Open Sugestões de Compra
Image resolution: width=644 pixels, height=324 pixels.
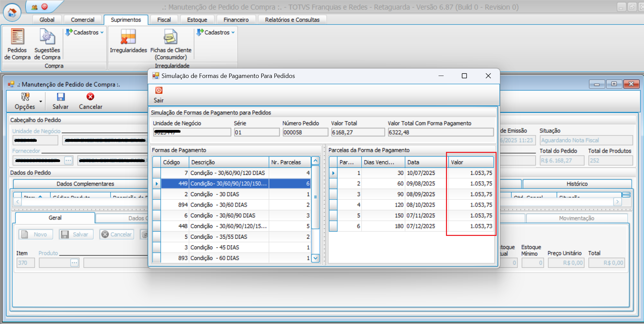point(47,44)
